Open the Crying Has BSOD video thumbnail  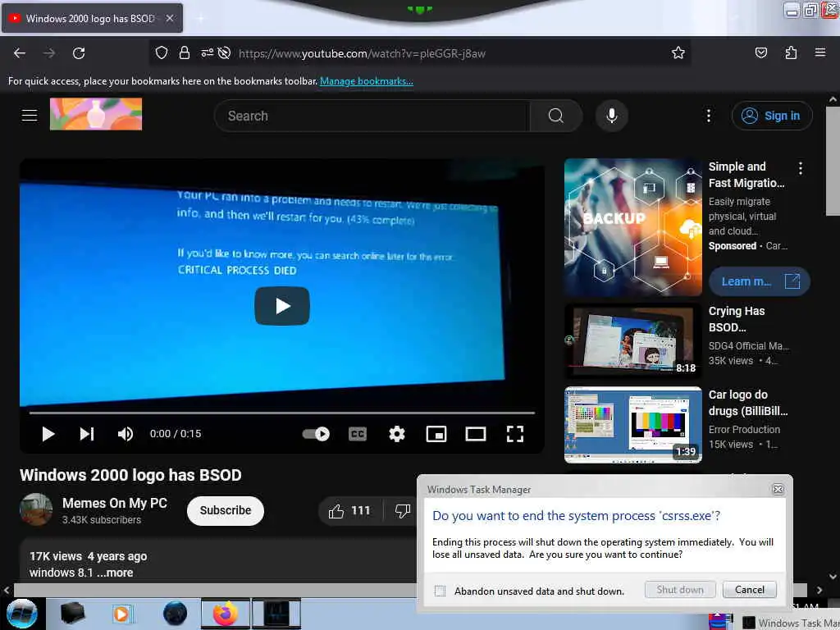(x=632, y=340)
